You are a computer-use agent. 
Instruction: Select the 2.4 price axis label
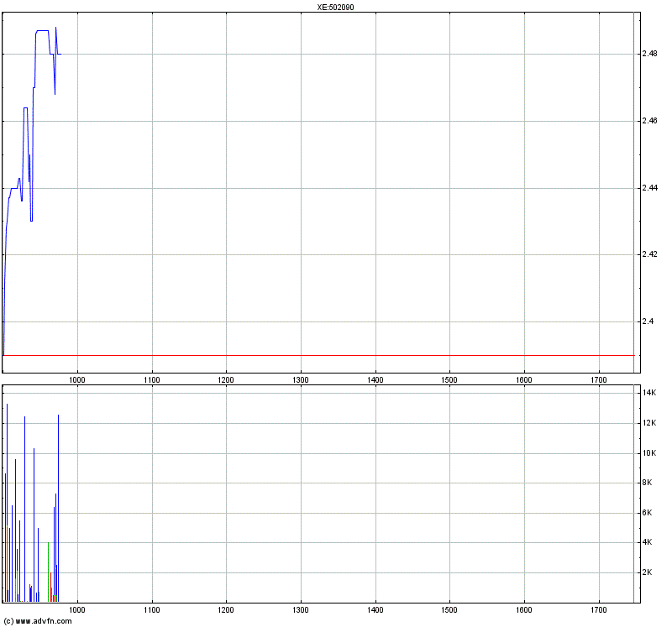648,321
